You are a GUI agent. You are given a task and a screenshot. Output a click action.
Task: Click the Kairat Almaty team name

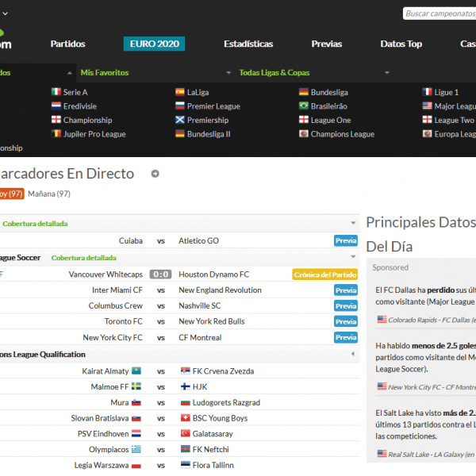[x=105, y=371]
